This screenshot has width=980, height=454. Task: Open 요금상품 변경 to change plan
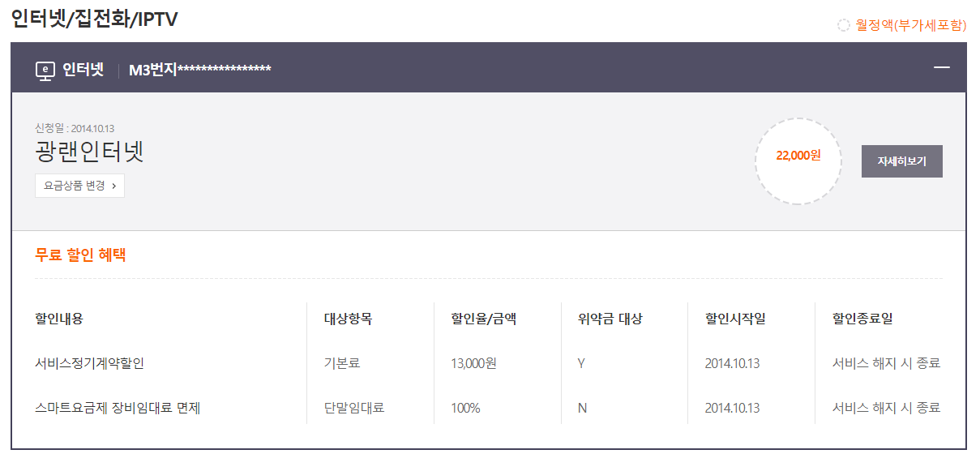click(79, 186)
